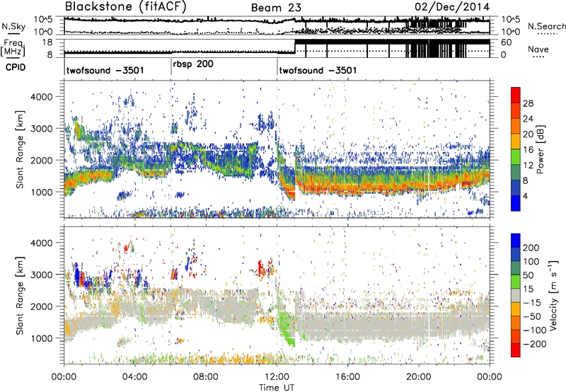Click the '60' tick on the Nave axis

click(506, 42)
